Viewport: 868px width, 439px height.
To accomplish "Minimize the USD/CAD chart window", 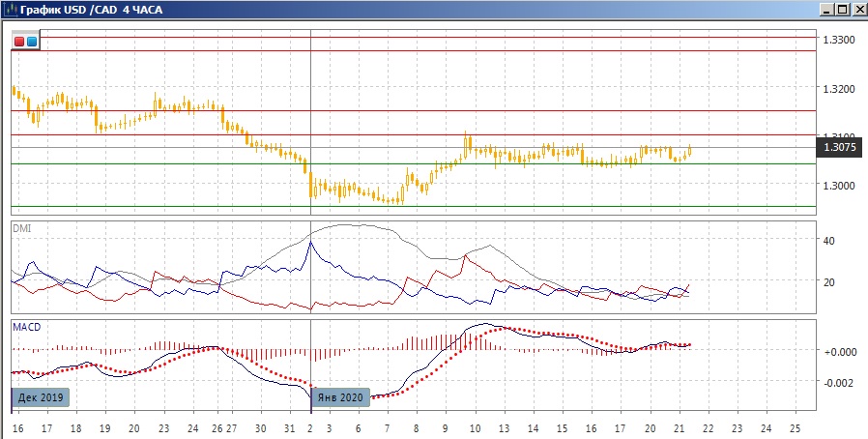I will point(827,10).
